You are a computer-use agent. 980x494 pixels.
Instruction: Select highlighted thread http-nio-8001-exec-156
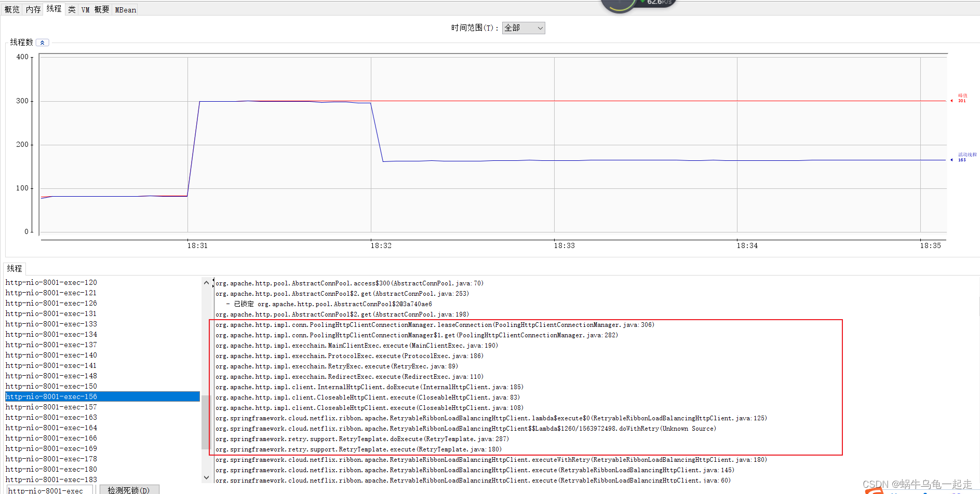(102, 396)
